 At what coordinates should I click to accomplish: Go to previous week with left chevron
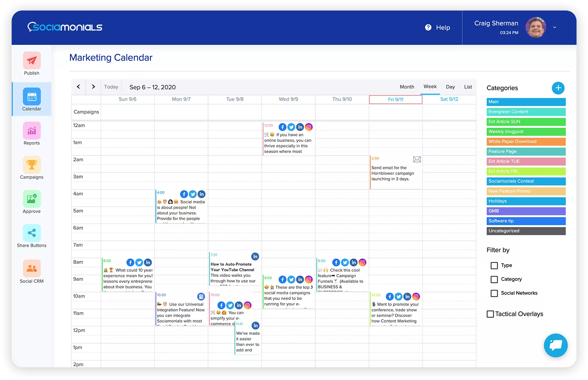point(78,87)
